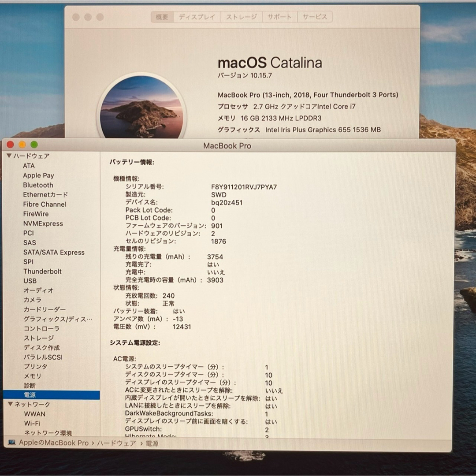Select Wi-Fi under ネットワーク
Image resolution: width=476 pixels, height=476 pixels.
(x=32, y=423)
